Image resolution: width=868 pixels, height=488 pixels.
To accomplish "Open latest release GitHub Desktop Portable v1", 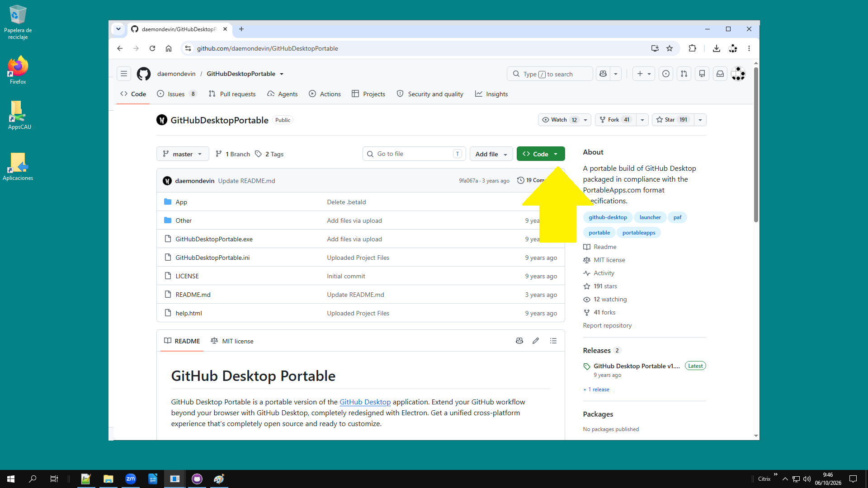I will coord(637,366).
